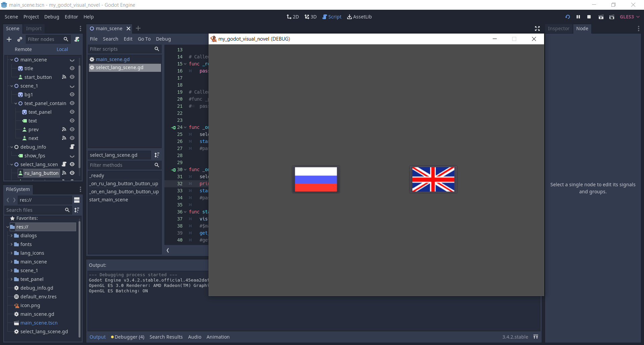Stop the running project
This screenshot has width=644, height=345.
(x=589, y=17)
